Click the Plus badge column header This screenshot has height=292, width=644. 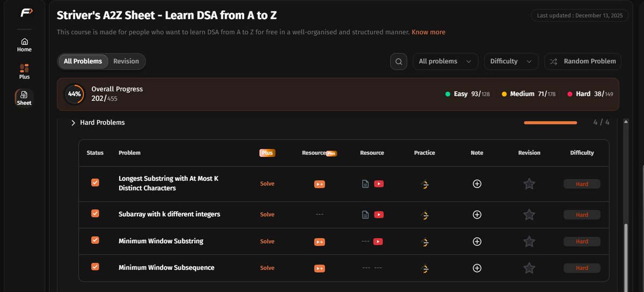point(267,153)
